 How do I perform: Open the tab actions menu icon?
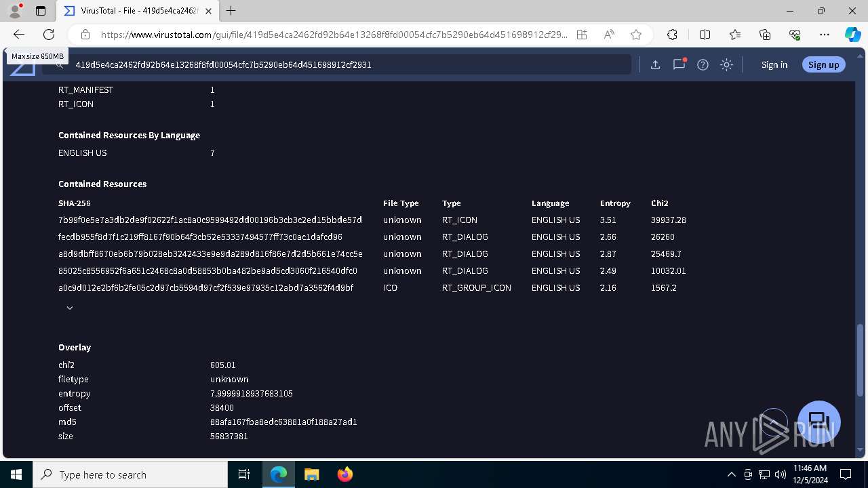pos(41,11)
